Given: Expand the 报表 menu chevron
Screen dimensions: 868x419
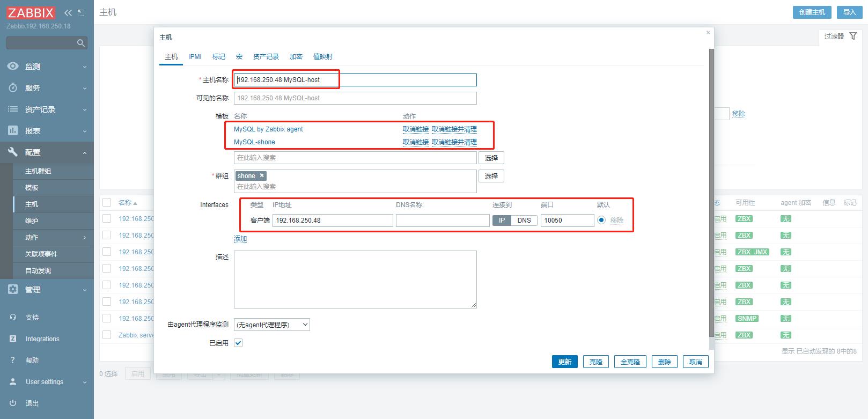Looking at the screenshot, I should tap(85, 131).
